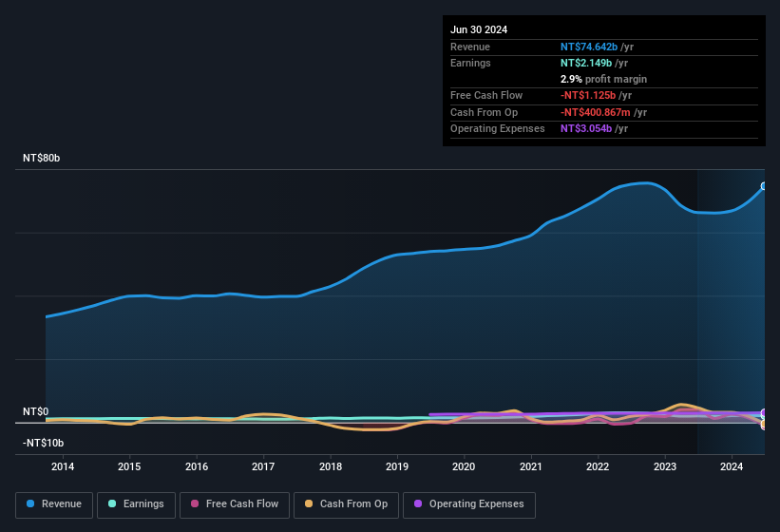
Task: Click the -NT$1.125b free cash flow value
Action: [x=588, y=95]
